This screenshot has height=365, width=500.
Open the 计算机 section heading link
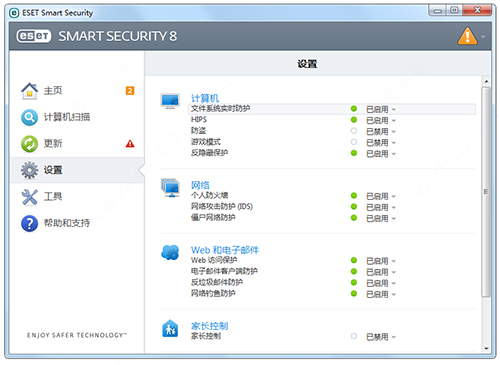205,98
